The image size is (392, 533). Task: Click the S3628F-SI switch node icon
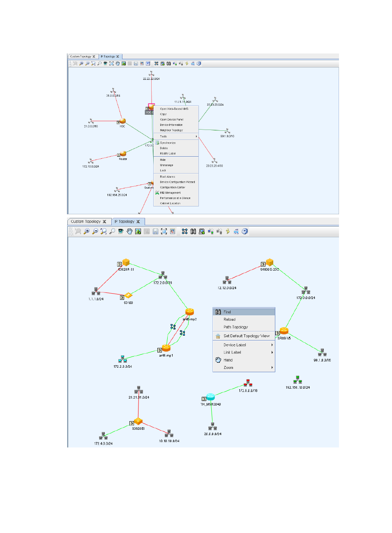[x=126, y=262]
